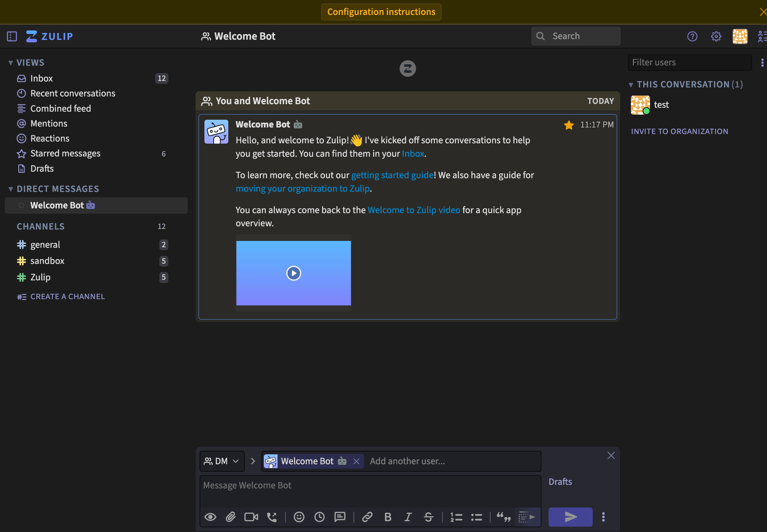Click the CHANNELS section header
Image resolution: width=767 pixels, height=532 pixels.
coord(41,227)
